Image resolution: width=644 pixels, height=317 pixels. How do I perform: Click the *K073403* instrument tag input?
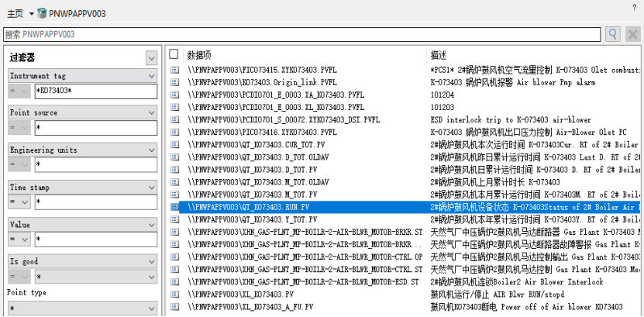tap(95, 91)
